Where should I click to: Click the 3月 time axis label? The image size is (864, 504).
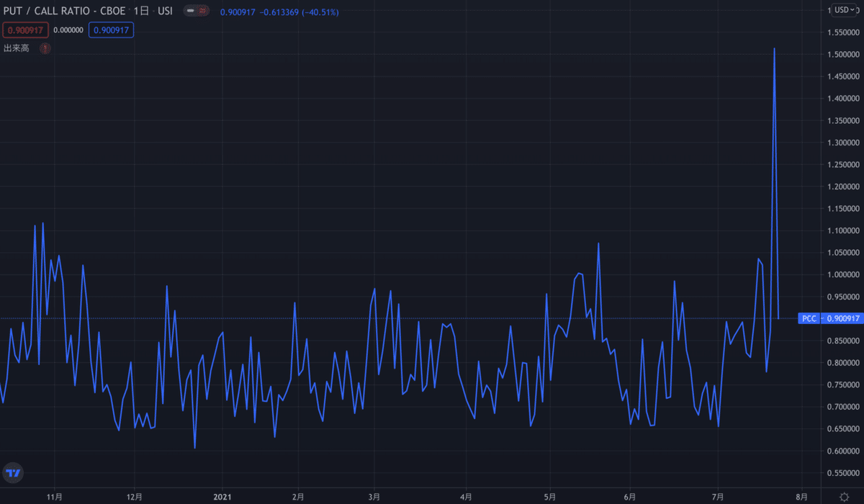click(x=374, y=497)
